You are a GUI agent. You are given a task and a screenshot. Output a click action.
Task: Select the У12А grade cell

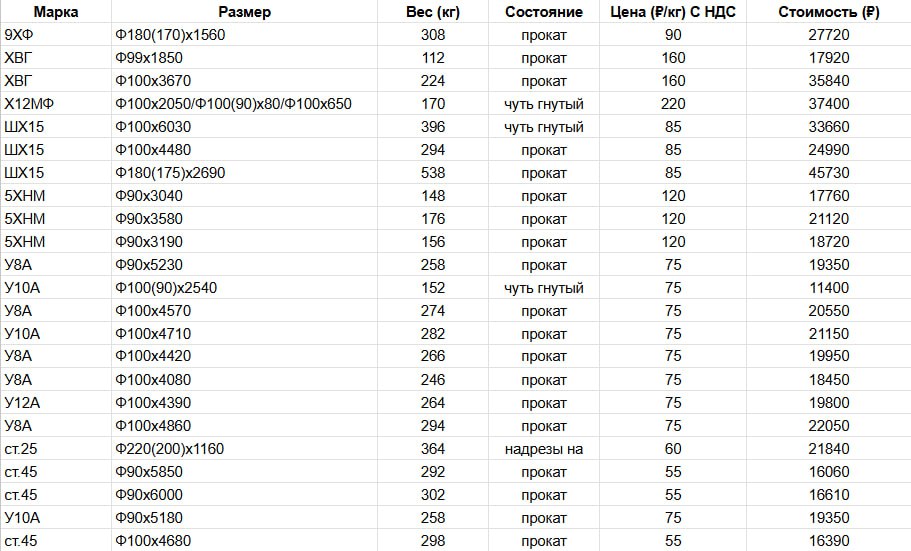click(x=56, y=403)
